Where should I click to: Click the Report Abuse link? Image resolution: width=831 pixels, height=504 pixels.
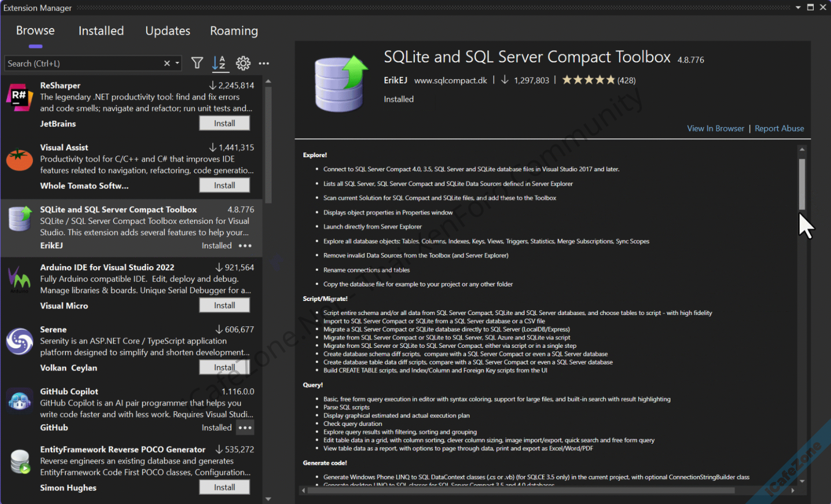(779, 129)
